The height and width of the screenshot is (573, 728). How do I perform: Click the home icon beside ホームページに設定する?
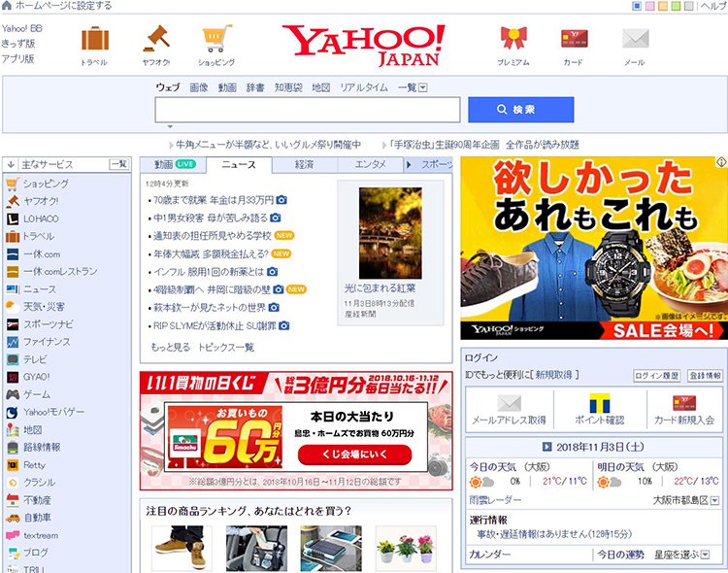(x=7, y=6)
